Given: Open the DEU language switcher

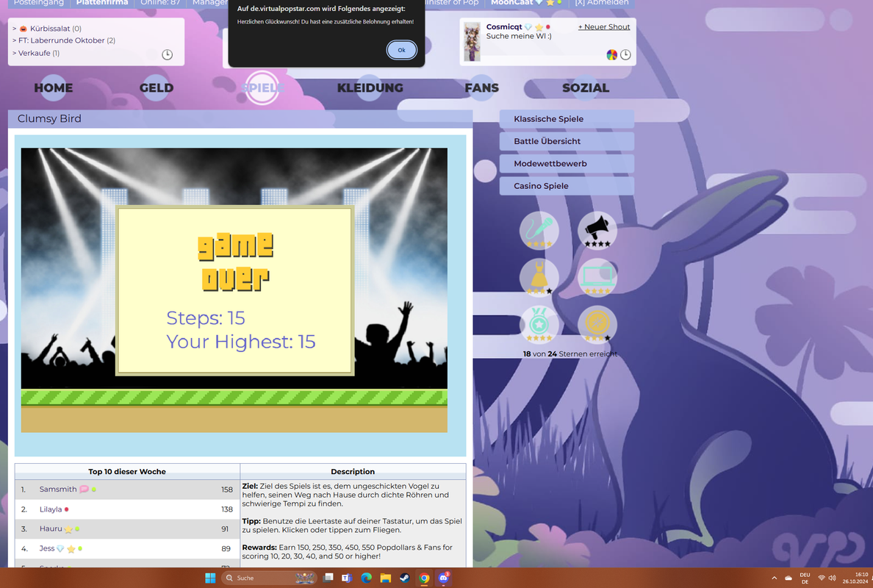Looking at the screenshot, I should (x=805, y=578).
